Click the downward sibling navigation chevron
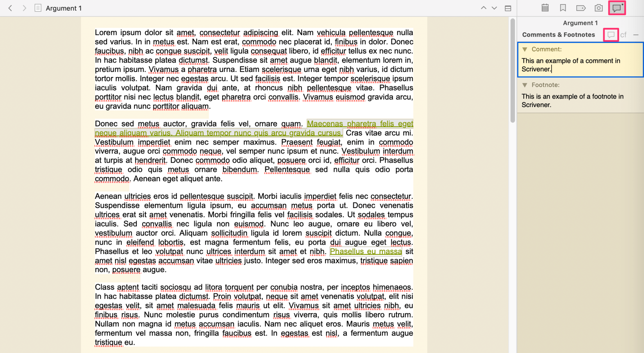Viewport: 644px width, 353px height. click(494, 8)
